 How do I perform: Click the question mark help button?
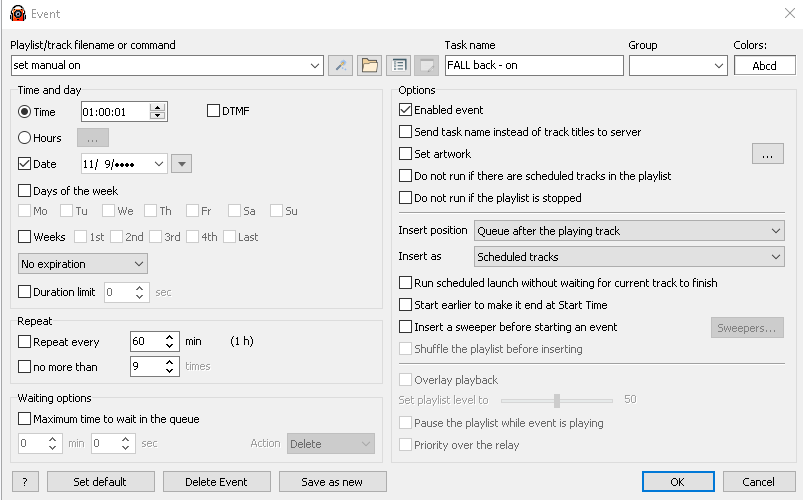point(24,481)
